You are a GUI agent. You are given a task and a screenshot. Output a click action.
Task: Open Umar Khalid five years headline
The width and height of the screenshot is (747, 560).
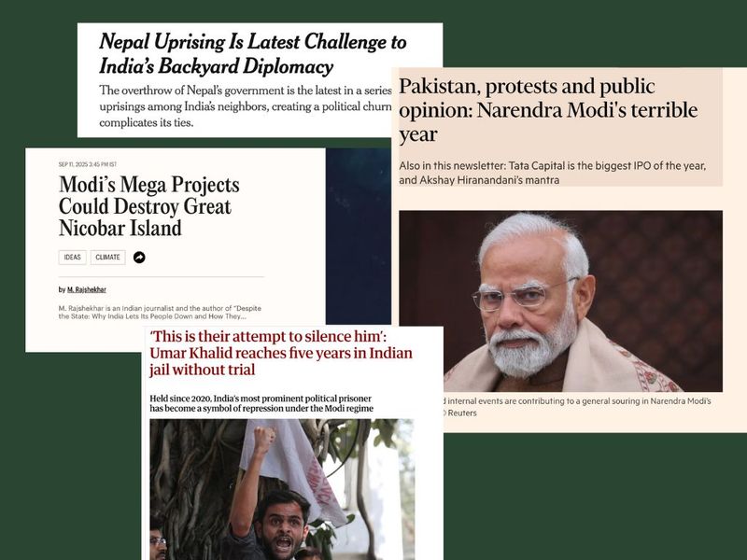[x=281, y=353]
